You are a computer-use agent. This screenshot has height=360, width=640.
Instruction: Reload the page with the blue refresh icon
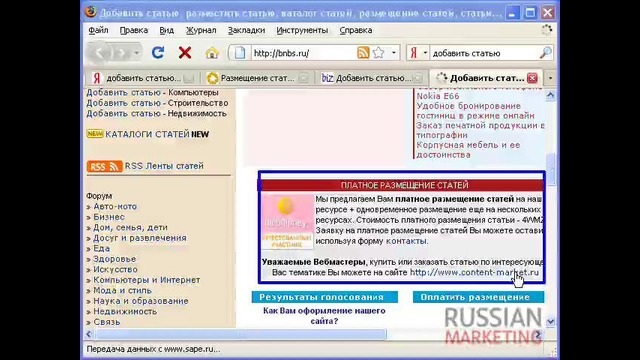[x=158, y=53]
